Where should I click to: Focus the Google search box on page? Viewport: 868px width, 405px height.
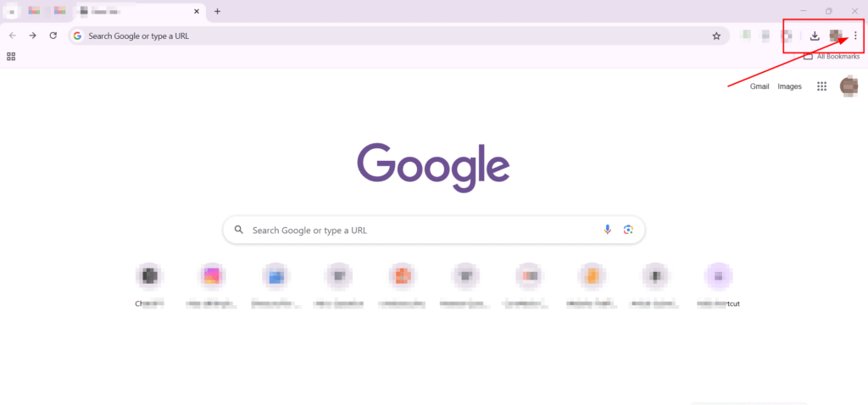tap(434, 230)
